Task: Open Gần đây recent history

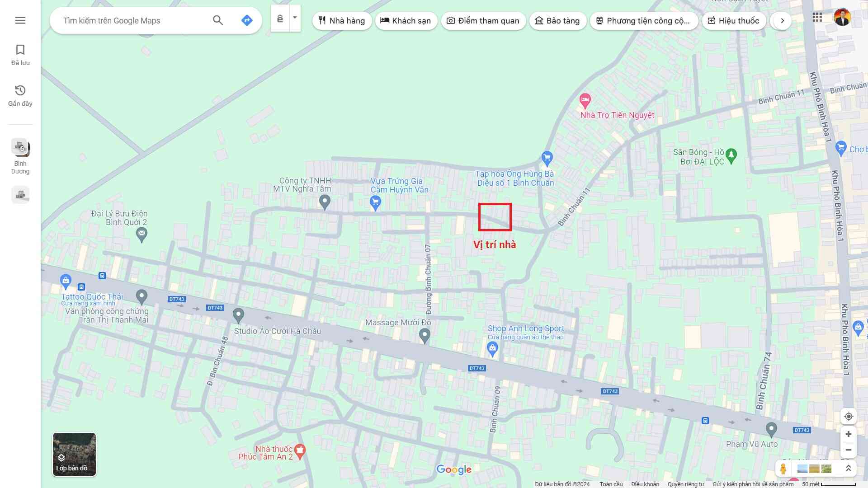Action: coord(20,95)
